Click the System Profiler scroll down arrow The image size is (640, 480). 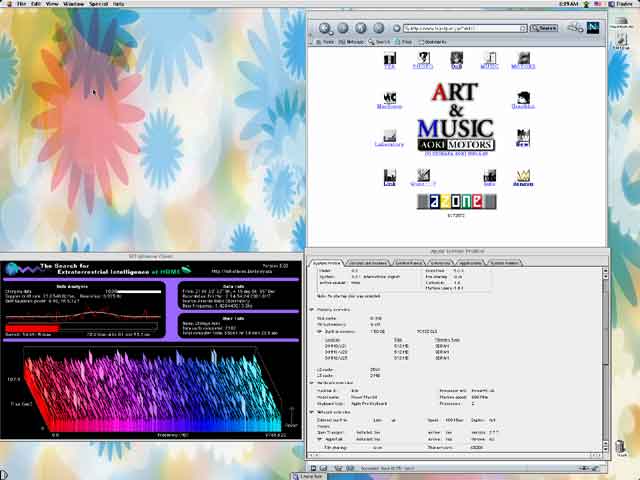pos(605,447)
